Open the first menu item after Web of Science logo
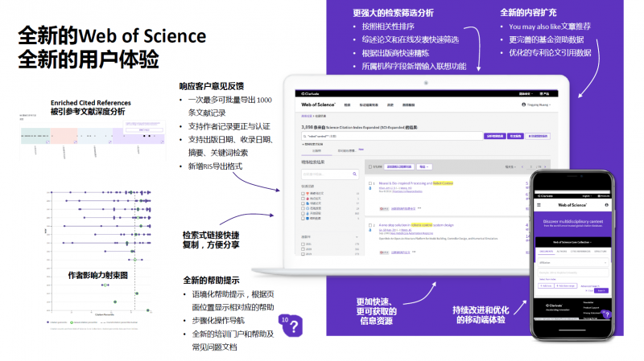 [x=347, y=105]
